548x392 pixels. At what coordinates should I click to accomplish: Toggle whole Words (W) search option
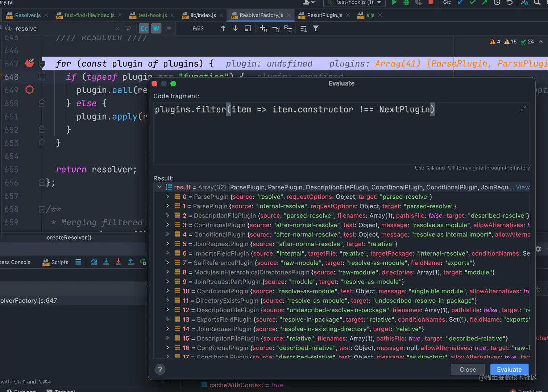tap(156, 28)
